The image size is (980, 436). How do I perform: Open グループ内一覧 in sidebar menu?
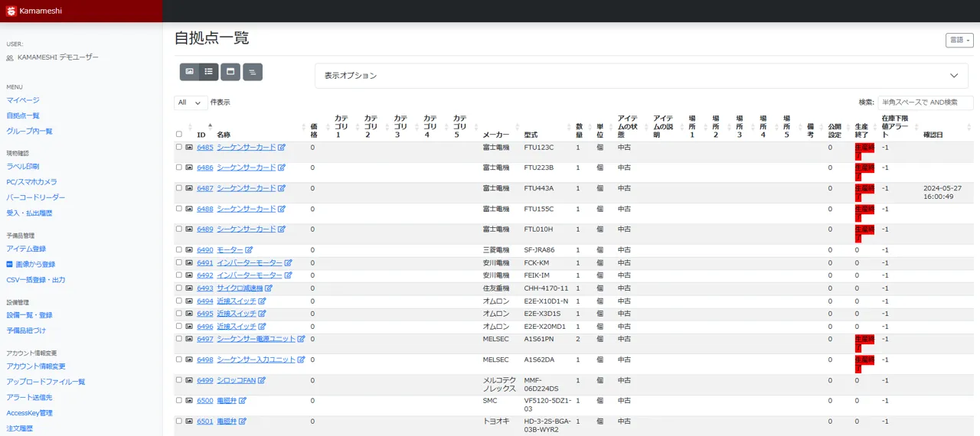coord(30,132)
